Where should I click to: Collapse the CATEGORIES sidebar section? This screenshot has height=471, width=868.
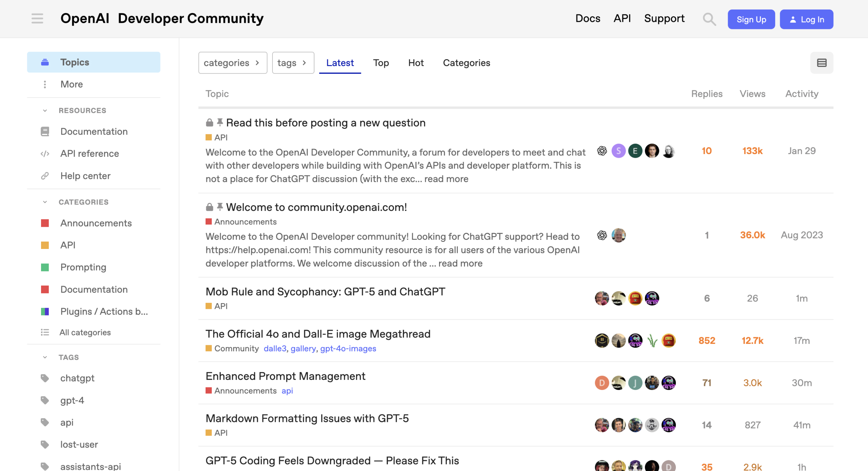[45, 202]
